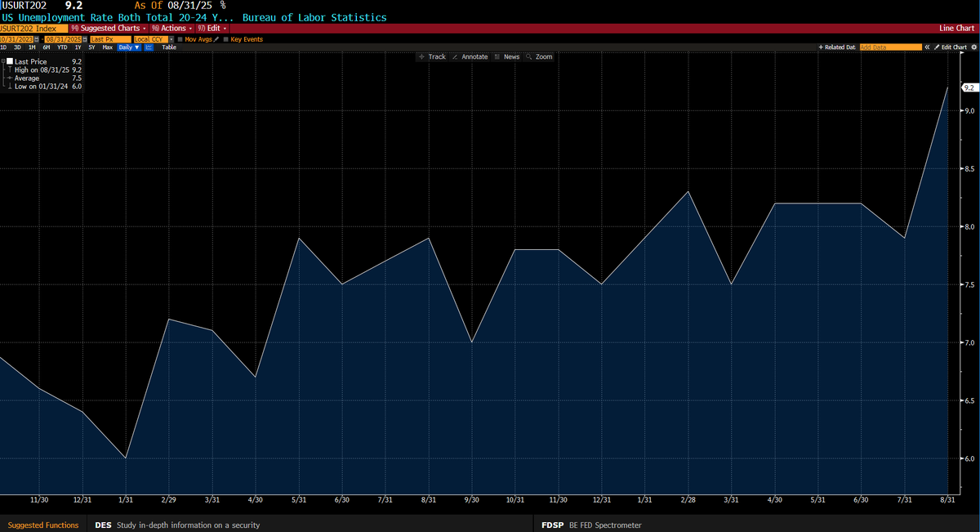This screenshot has width=980, height=532.
Task: Click the Line Chart title label
Action: pyautogui.click(x=958, y=28)
